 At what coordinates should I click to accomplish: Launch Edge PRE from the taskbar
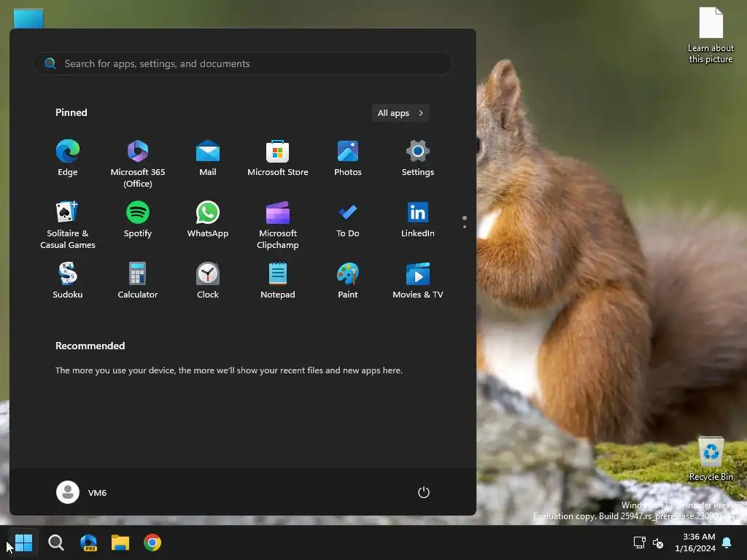pyautogui.click(x=88, y=542)
